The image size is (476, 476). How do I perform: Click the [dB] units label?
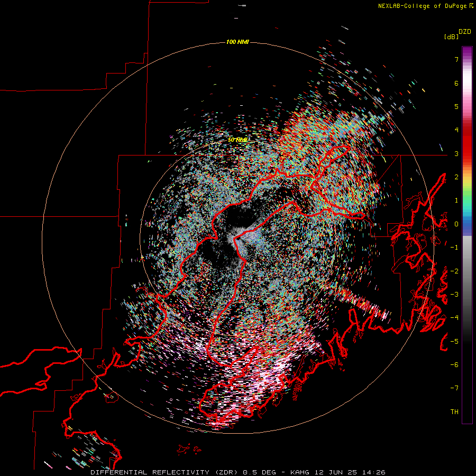coord(451,37)
